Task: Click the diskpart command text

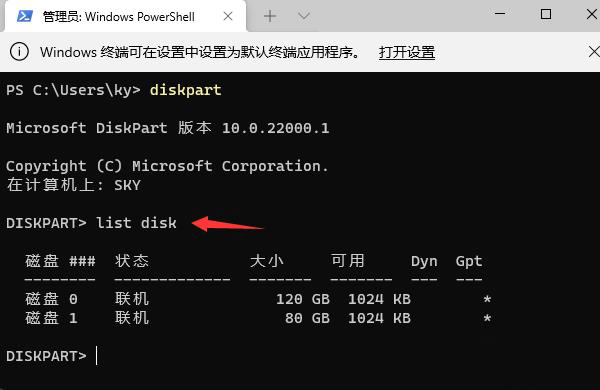Action: pyautogui.click(x=186, y=90)
